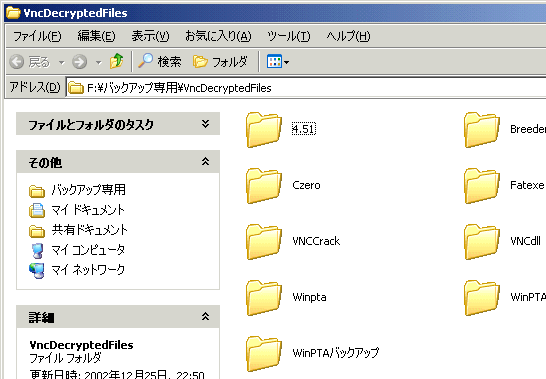Viewport: 546px width, 379px height.
Task: Click the Back arrow toolbar icon
Action: pyautogui.click(x=16, y=62)
